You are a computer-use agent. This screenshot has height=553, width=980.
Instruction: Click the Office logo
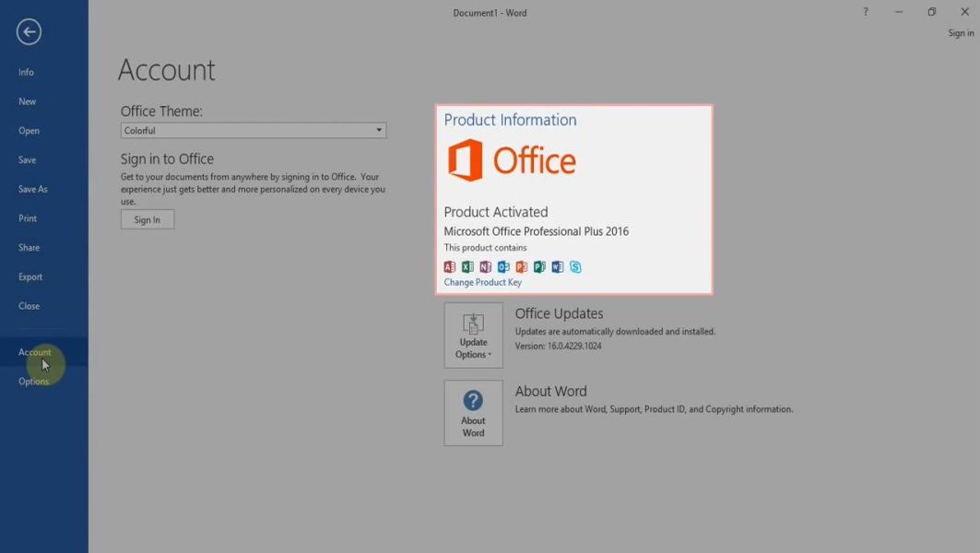point(512,160)
